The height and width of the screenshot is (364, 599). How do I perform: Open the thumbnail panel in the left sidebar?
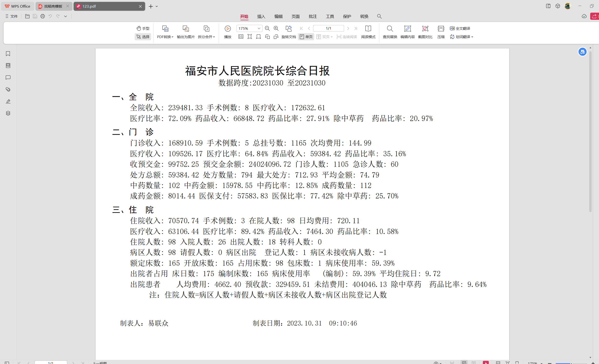pyautogui.click(x=8, y=66)
